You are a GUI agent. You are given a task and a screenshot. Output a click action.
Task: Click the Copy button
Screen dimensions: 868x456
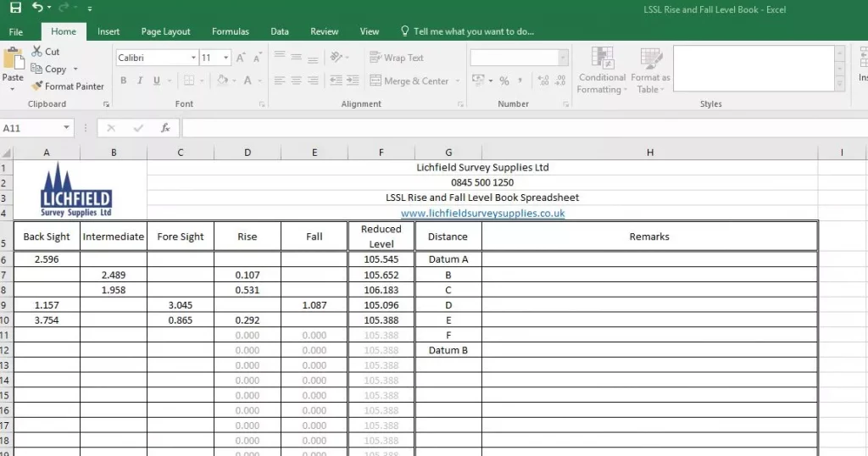click(x=48, y=70)
